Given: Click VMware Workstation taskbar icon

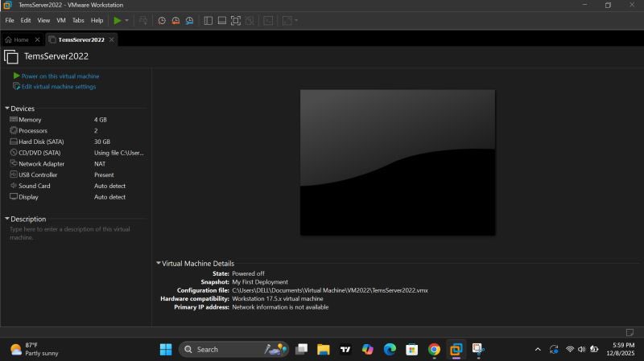Looking at the screenshot, I should click(456, 350).
